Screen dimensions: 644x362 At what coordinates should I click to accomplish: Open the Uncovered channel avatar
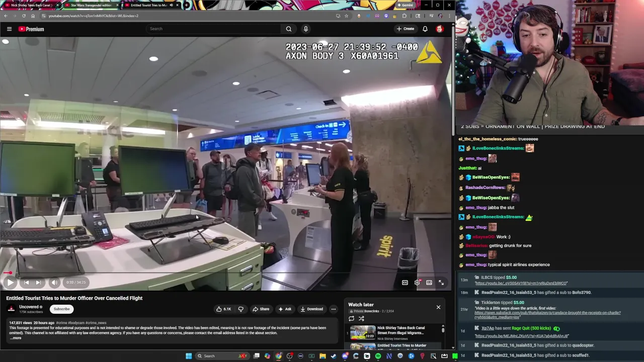pyautogui.click(x=11, y=309)
